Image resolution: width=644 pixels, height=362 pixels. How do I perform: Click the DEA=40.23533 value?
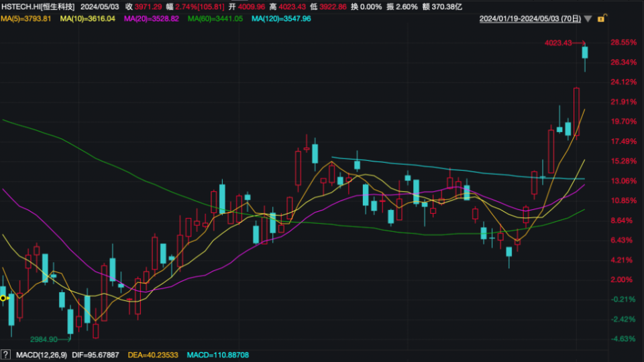(x=153, y=355)
